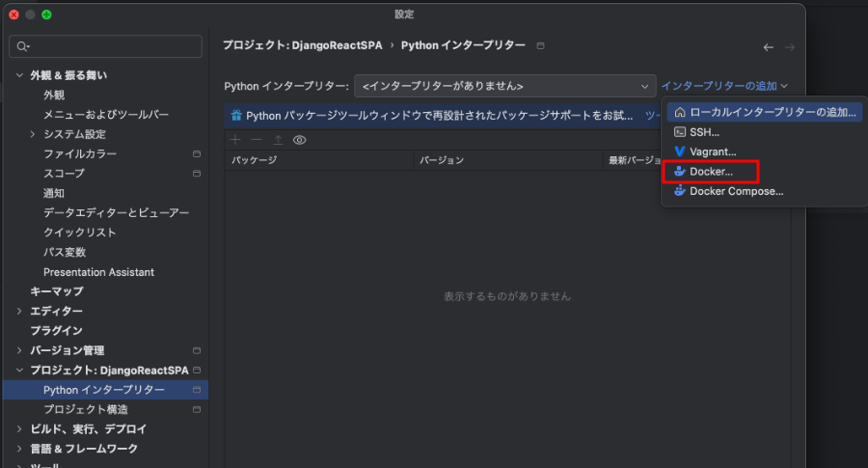Select the Vagrant... menu item
The width and height of the screenshot is (868, 468).
pyautogui.click(x=765, y=151)
